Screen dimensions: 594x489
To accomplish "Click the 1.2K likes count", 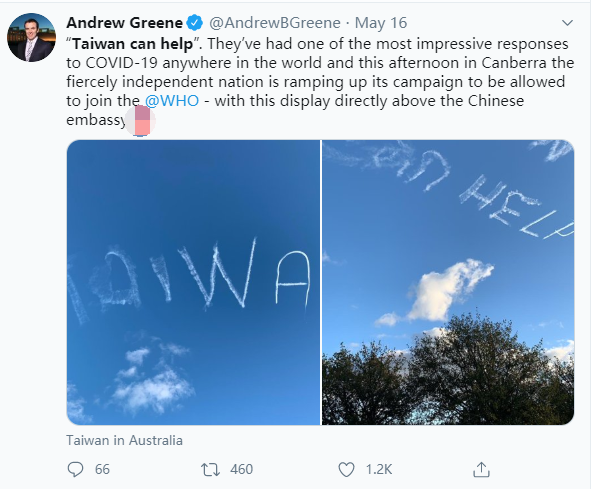I will point(379,470).
